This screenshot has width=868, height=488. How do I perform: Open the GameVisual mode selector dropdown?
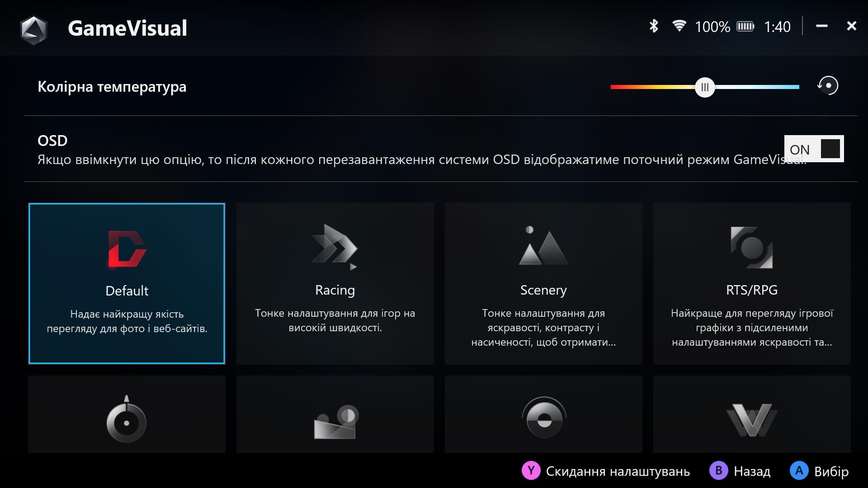(127, 282)
